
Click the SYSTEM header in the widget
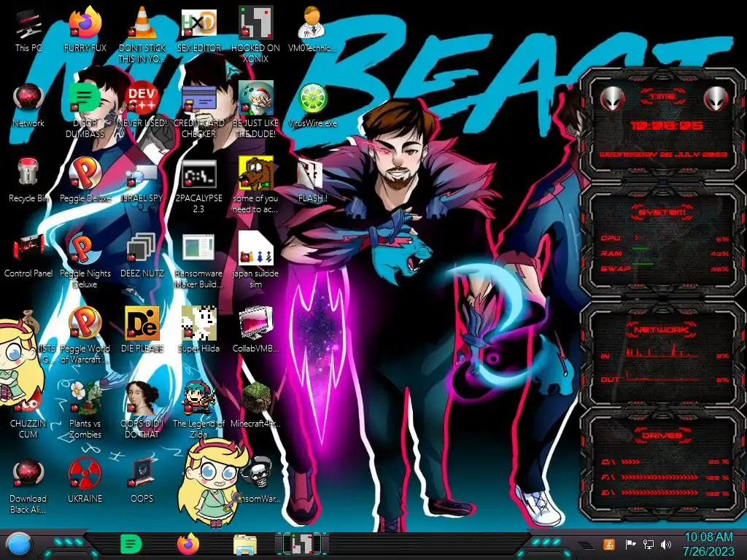662,212
